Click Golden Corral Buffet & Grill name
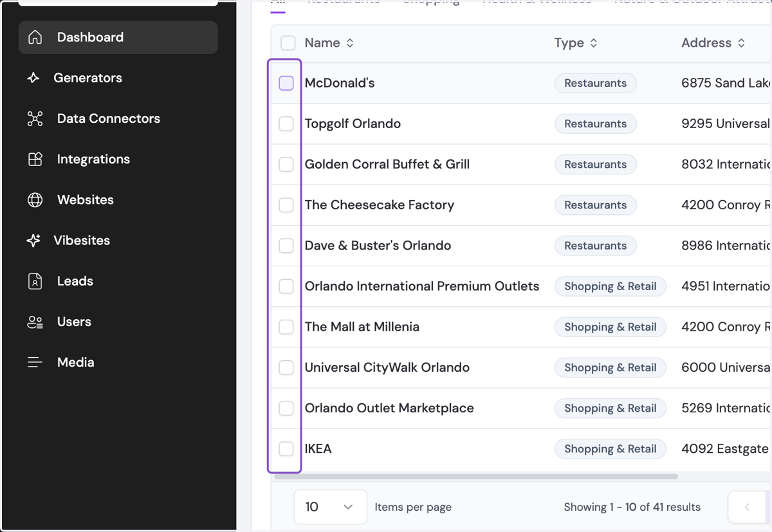Viewport: 772px width, 532px height. pos(387,164)
